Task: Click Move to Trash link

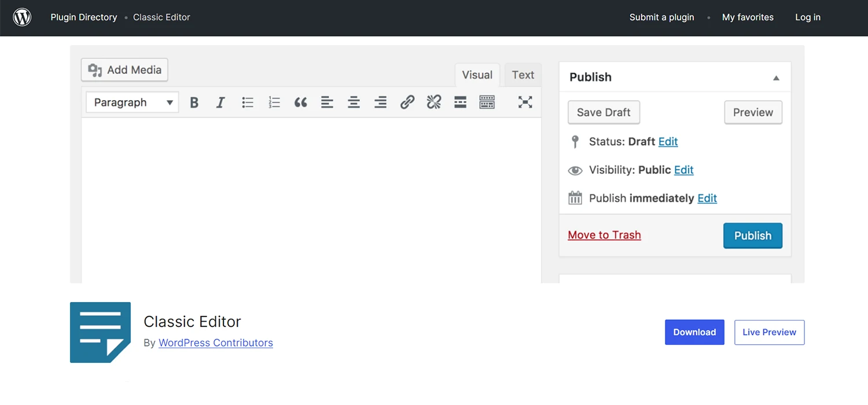Action: [x=604, y=235]
